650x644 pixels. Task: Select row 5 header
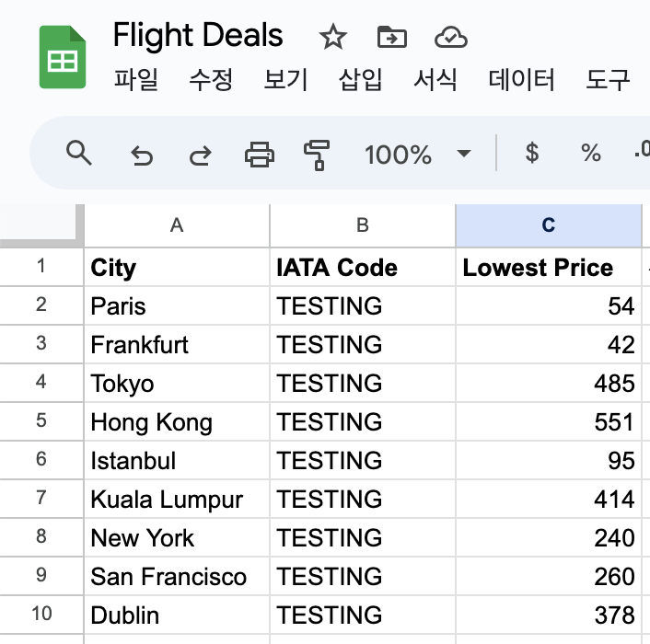pos(41,421)
